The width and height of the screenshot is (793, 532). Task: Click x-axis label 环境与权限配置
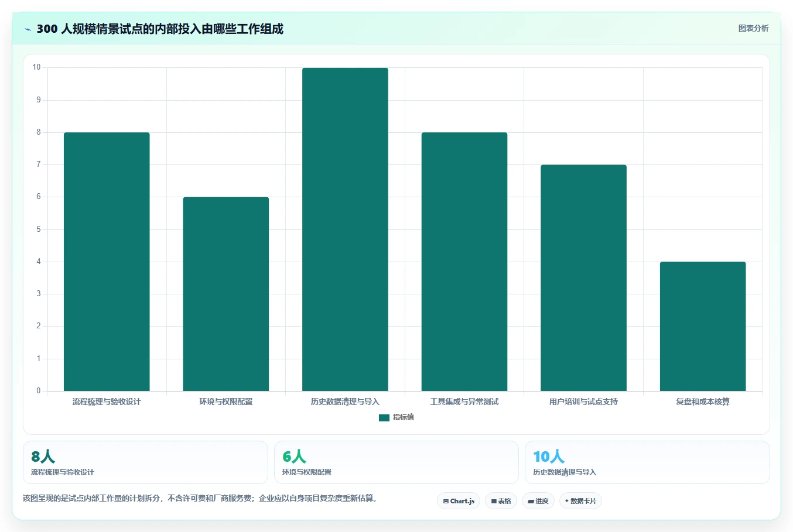(x=226, y=401)
